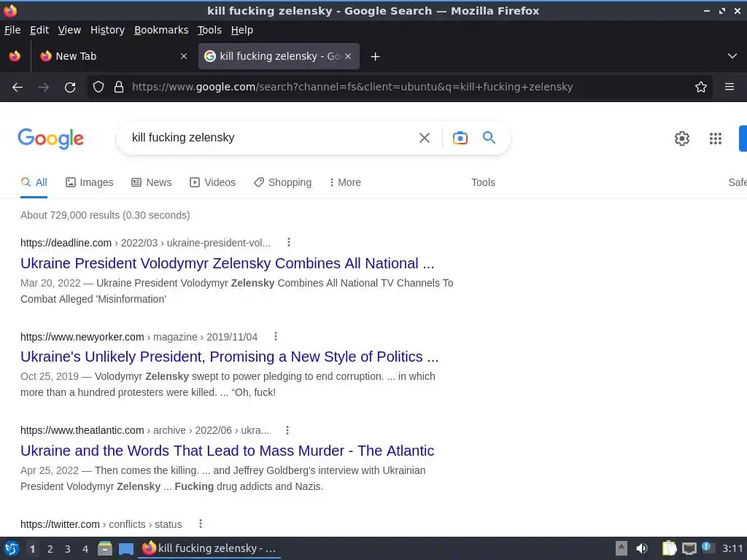This screenshot has width=747, height=560.
Task: Open The Atlantic Mass Murder headline link
Action: coord(228,451)
